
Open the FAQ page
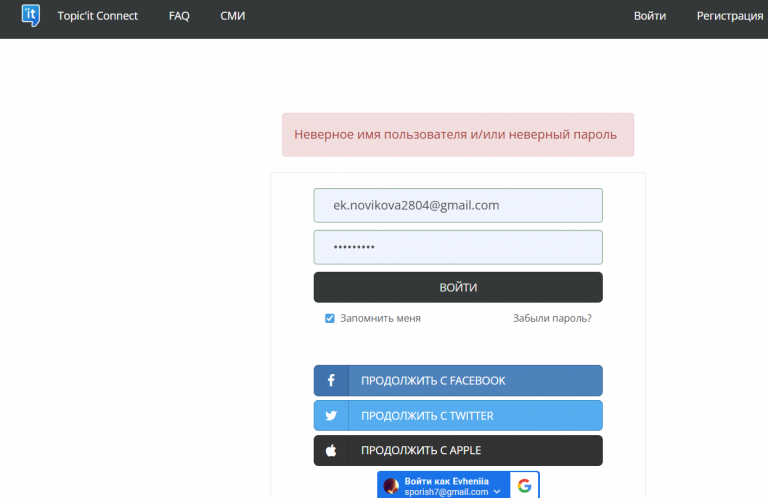point(179,16)
